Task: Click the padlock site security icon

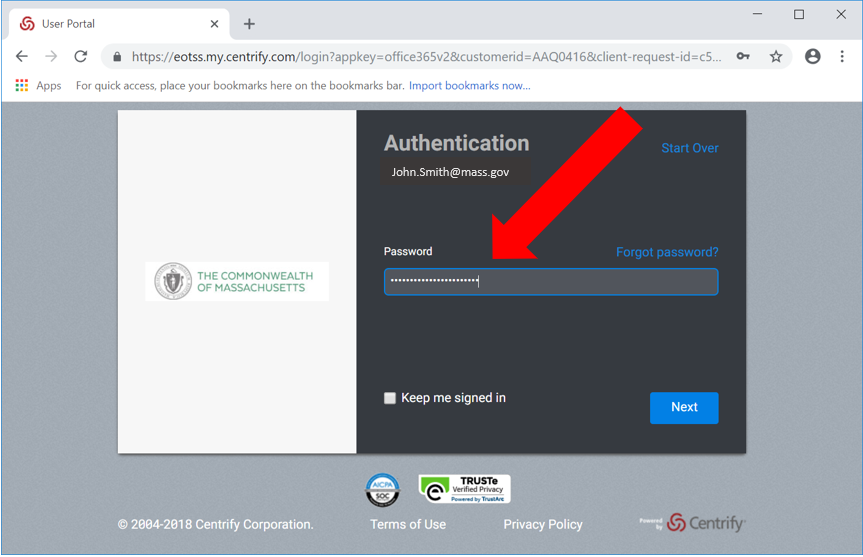Action: coord(117,57)
